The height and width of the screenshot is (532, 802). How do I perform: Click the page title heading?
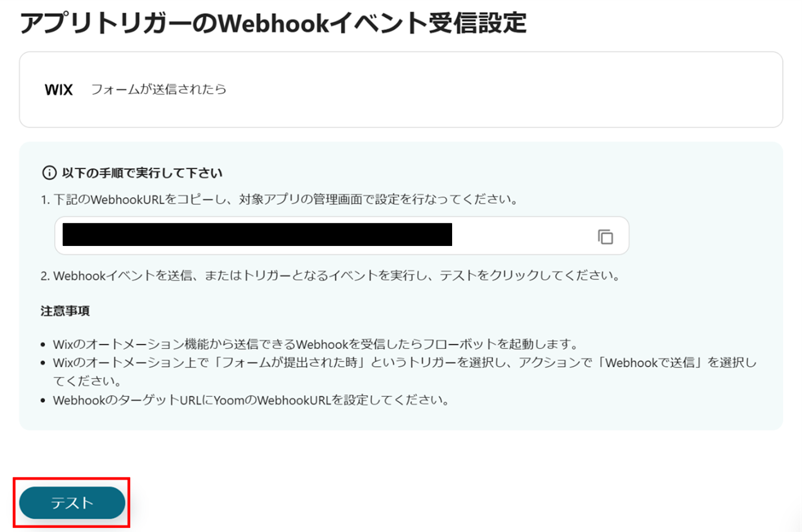(x=273, y=23)
